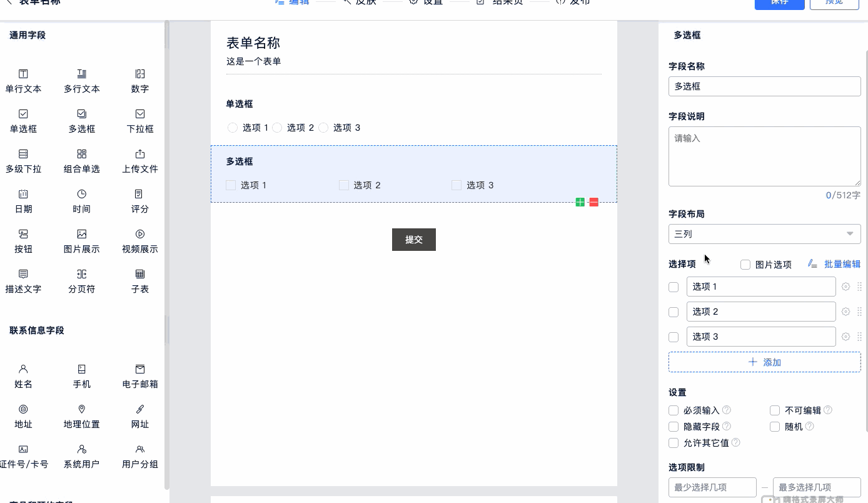Open the 字段布局 dropdown showing 三列
Screen dimensions: 868x503
point(764,234)
